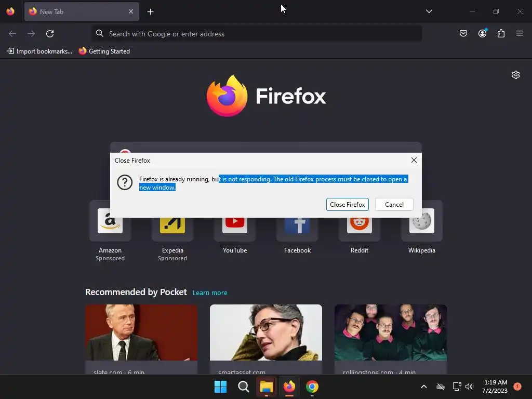
Task: Click the Learn more link by Pocket
Action: 210,293
